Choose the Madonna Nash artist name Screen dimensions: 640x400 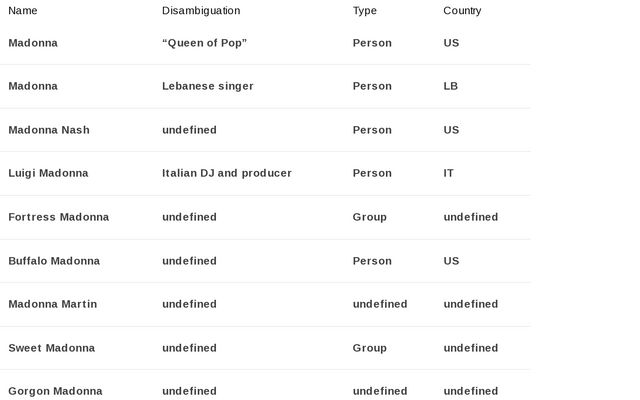pos(49,130)
